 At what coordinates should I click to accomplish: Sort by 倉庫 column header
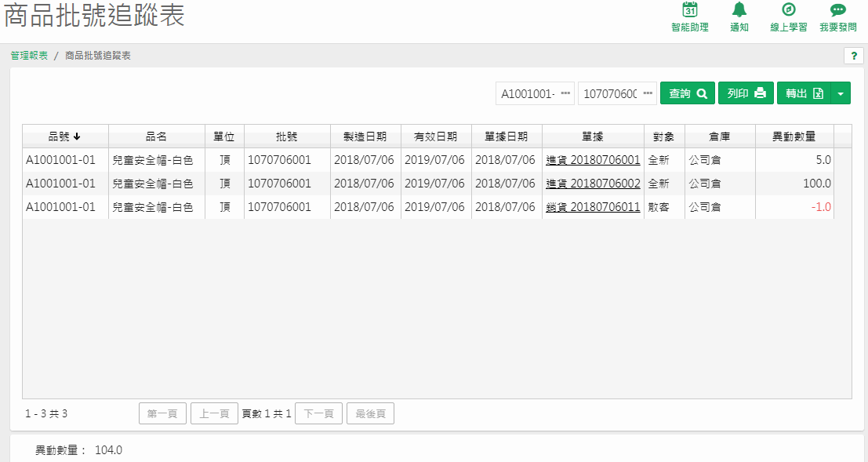pyautogui.click(x=720, y=136)
